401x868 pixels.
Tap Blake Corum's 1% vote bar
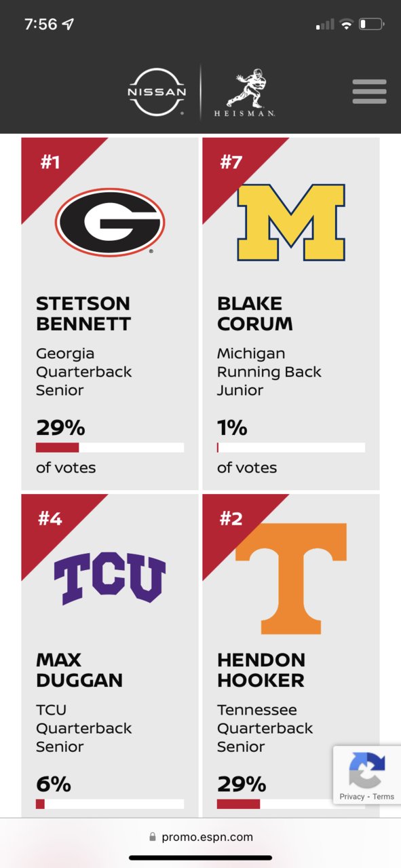tap(291, 447)
